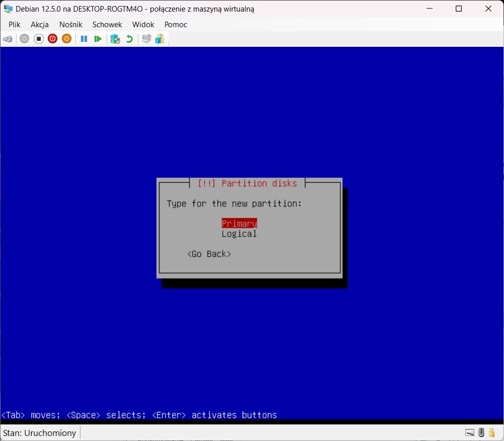Click the Tab/Space/Enter help line
The height and width of the screenshot is (441, 504).
coord(139,415)
